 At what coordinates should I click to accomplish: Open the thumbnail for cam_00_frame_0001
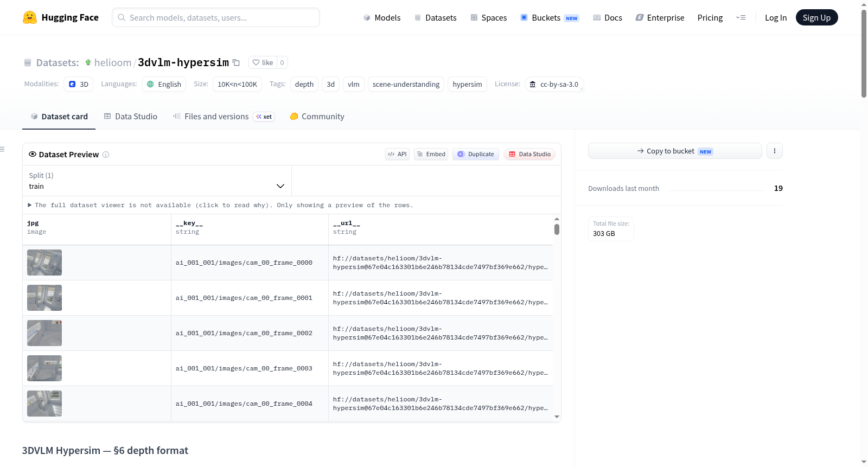[x=44, y=298]
